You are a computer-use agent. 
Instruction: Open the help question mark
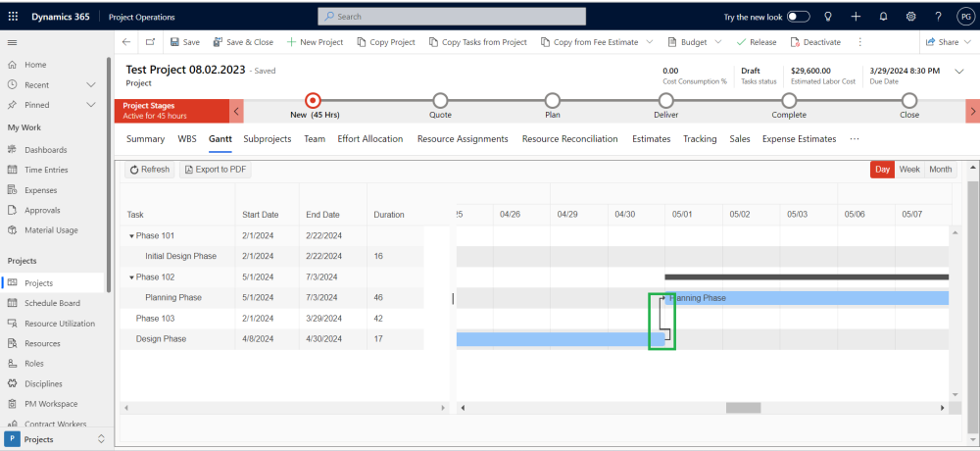point(938,17)
